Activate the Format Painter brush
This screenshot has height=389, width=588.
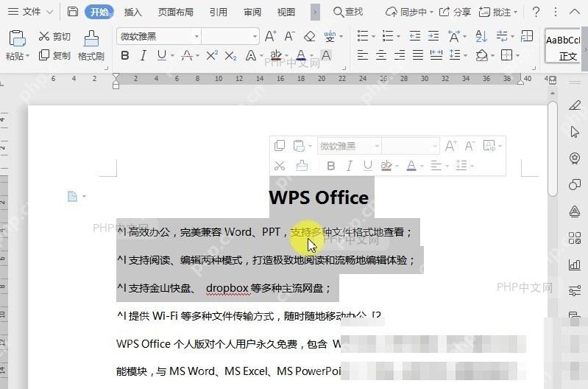click(x=91, y=46)
